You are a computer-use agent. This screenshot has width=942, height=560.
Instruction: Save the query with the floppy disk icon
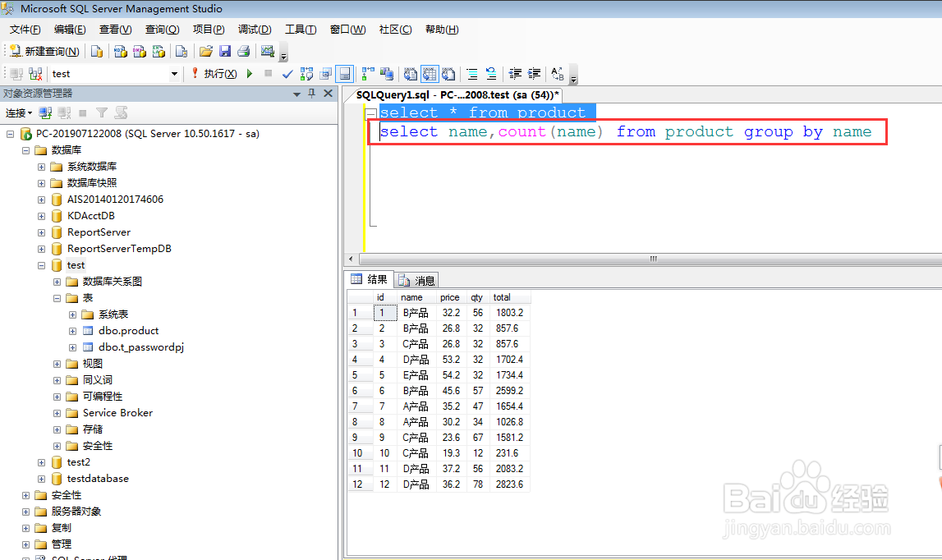coord(225,52)
